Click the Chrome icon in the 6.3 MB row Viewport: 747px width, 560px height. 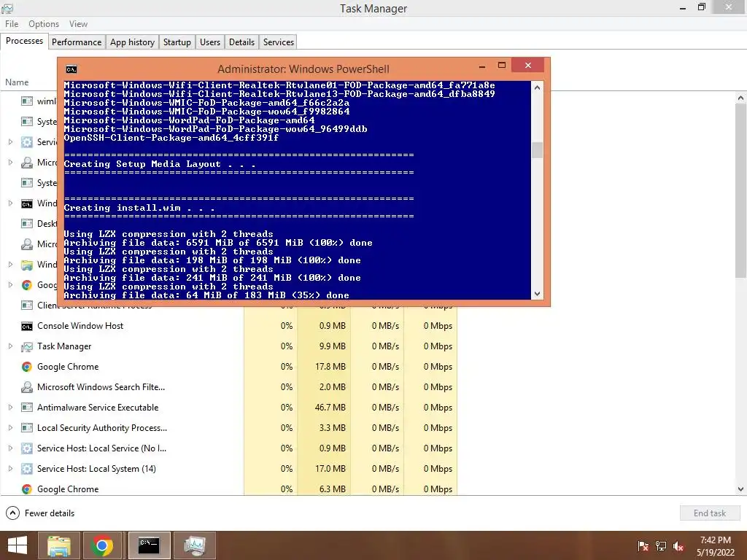[27, 489]
